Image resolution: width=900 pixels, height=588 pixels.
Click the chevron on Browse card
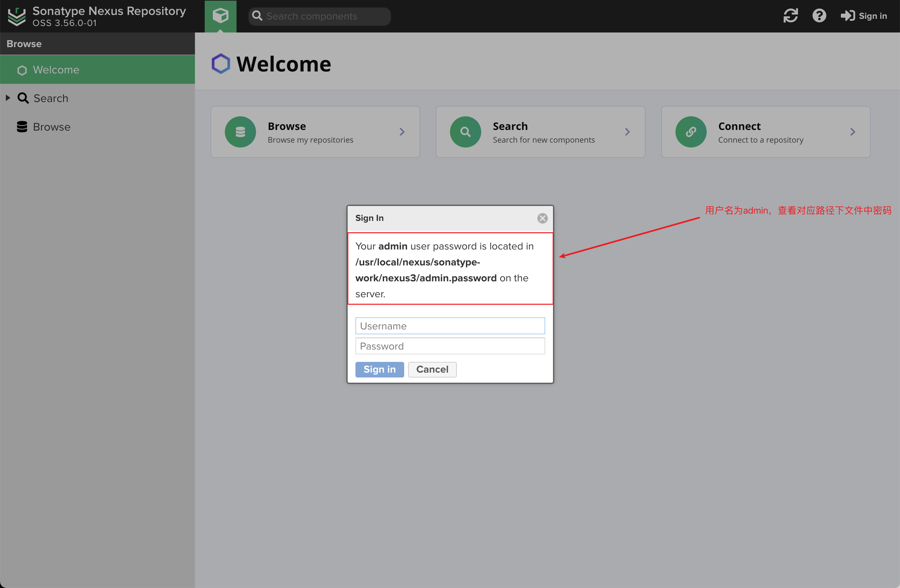402,132
